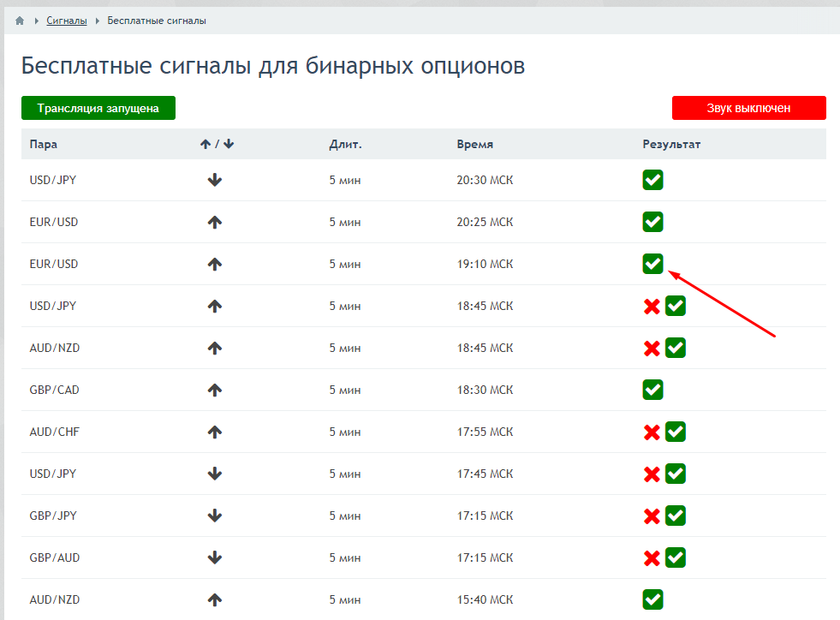The image size is (840, 620).
Task: Click the red cross in the 17:45 USD/JPY row
Action: pos(652,474)
